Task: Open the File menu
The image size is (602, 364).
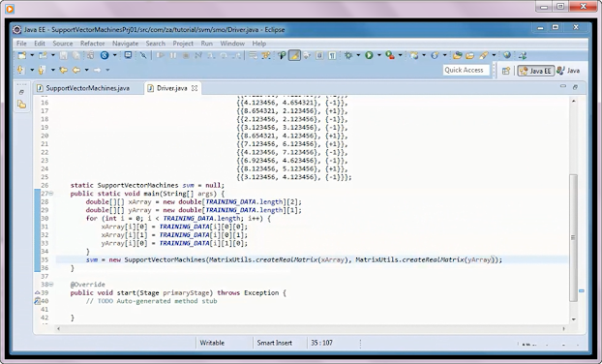Action: 21,44
